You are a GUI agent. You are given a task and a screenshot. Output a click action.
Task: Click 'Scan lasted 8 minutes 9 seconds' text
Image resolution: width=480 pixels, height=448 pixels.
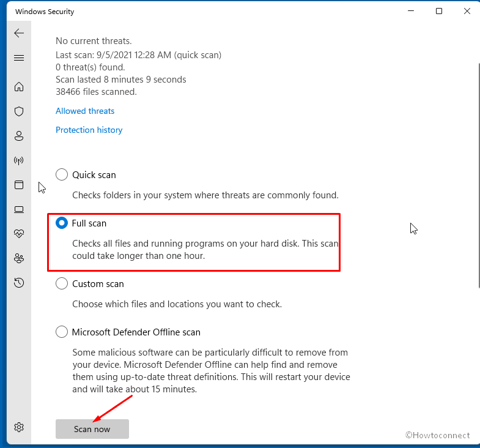[121, 80]
